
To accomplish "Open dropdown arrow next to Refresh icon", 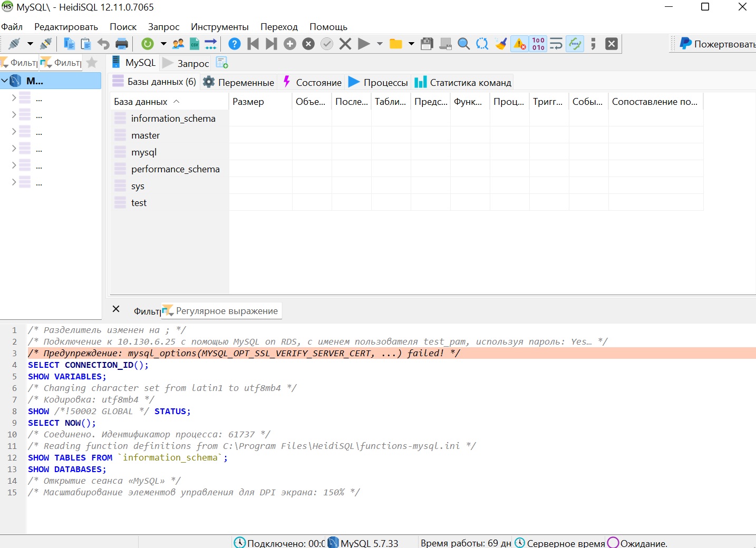I will (x=163, y=44).
